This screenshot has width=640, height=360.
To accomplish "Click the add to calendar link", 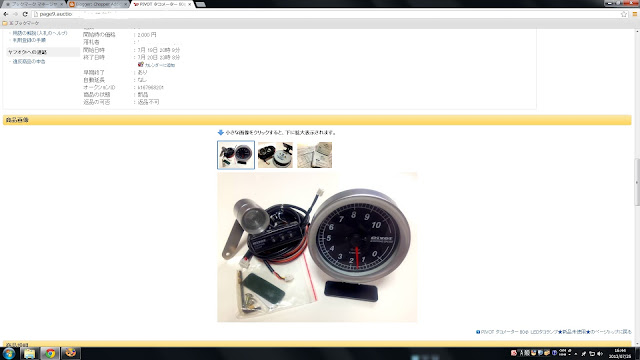I will [160, 65].
